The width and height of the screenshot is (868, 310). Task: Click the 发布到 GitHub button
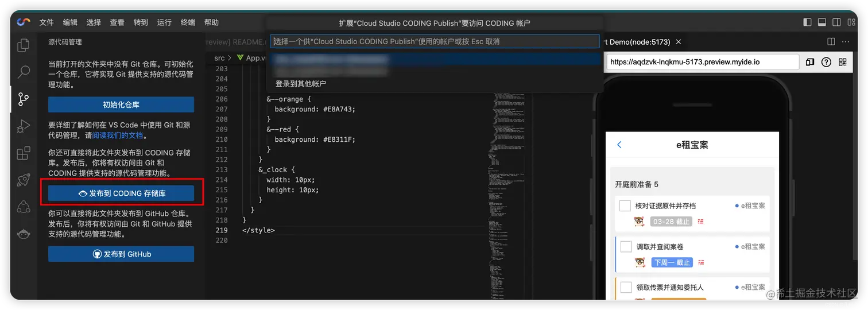point(121,254)
